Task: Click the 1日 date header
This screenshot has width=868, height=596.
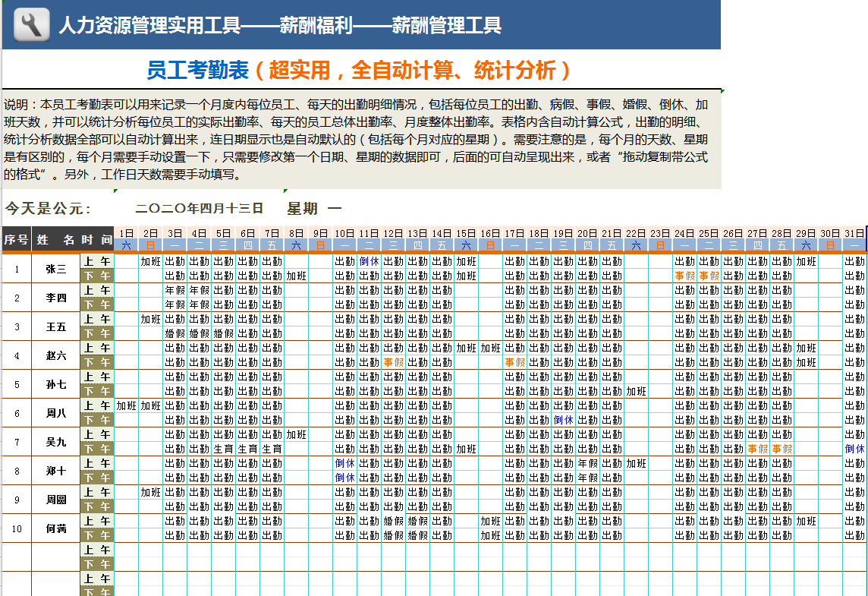Action: click(x=126, y=233)
